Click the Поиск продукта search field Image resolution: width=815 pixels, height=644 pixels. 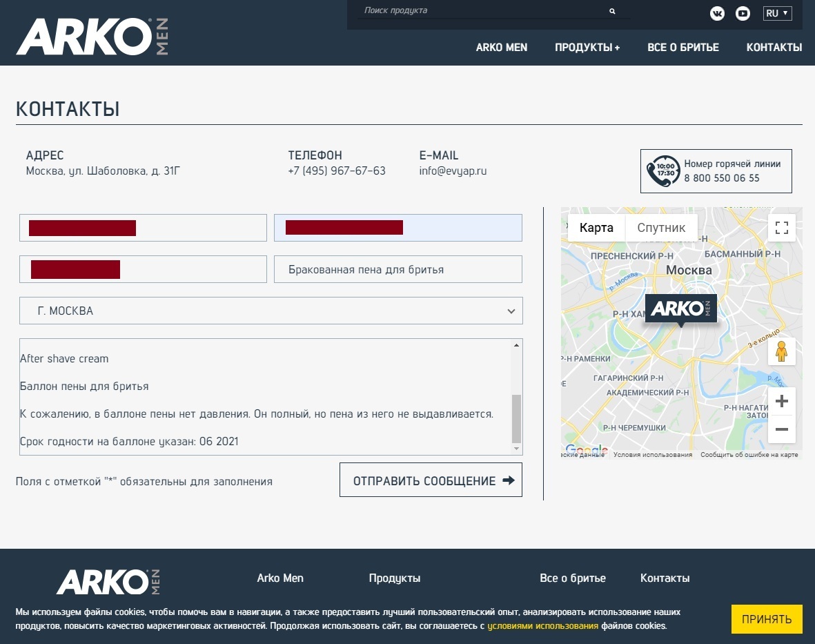[x=483, y=11]
